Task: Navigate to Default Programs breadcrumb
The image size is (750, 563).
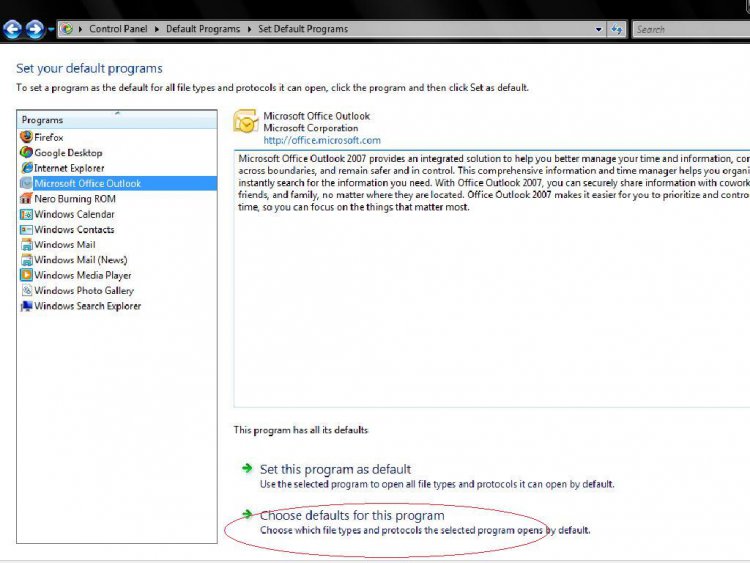Action: click(203, 29)
